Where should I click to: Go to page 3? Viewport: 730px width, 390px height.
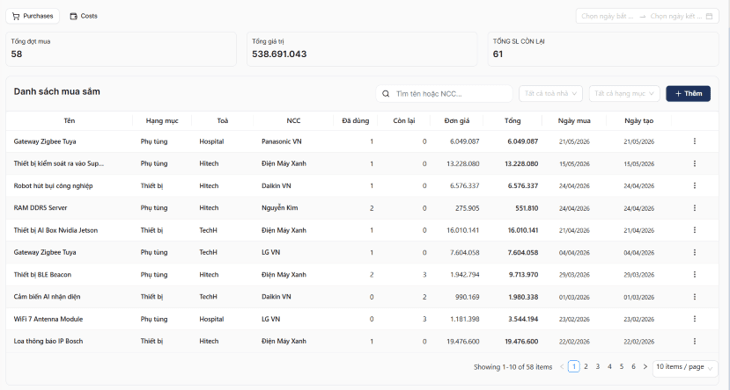click(598, 367)
